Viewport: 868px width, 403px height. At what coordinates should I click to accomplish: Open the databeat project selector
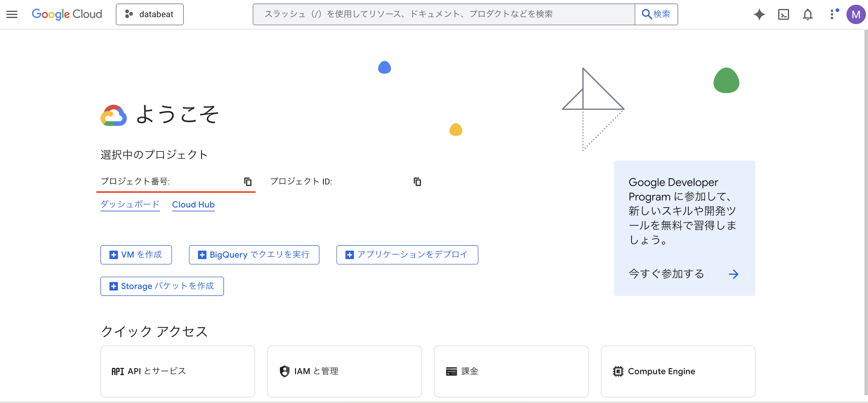tap(150, 14)
